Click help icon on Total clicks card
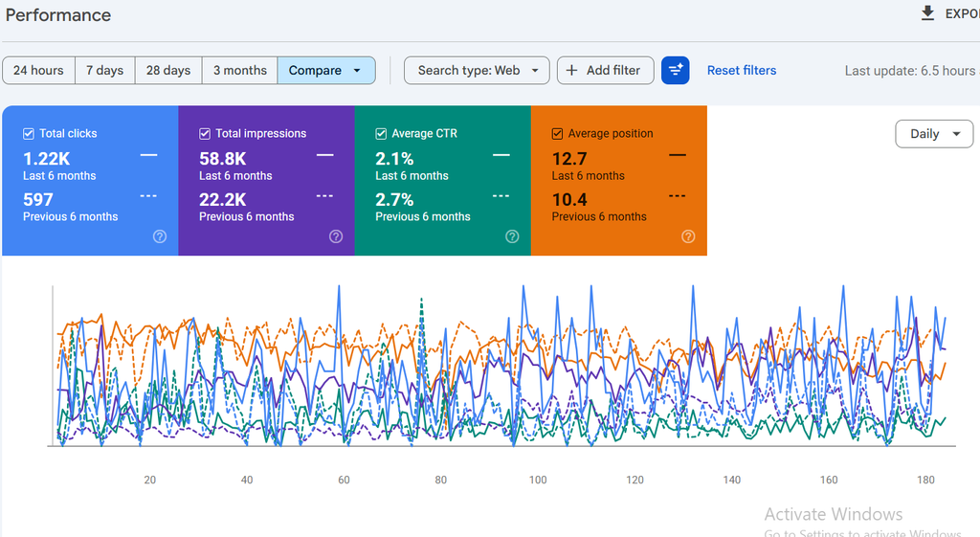980x537 pixels. (160, 236)
